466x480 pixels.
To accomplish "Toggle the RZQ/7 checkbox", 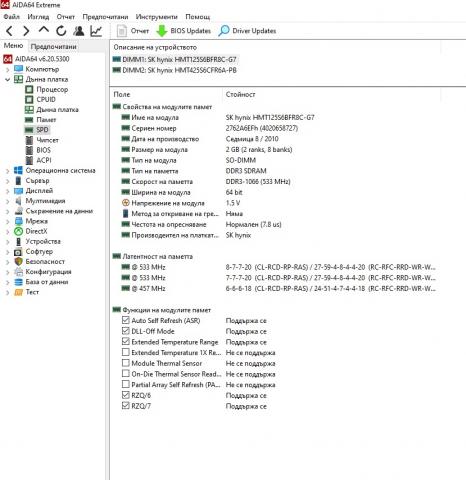I will [125, 406].
